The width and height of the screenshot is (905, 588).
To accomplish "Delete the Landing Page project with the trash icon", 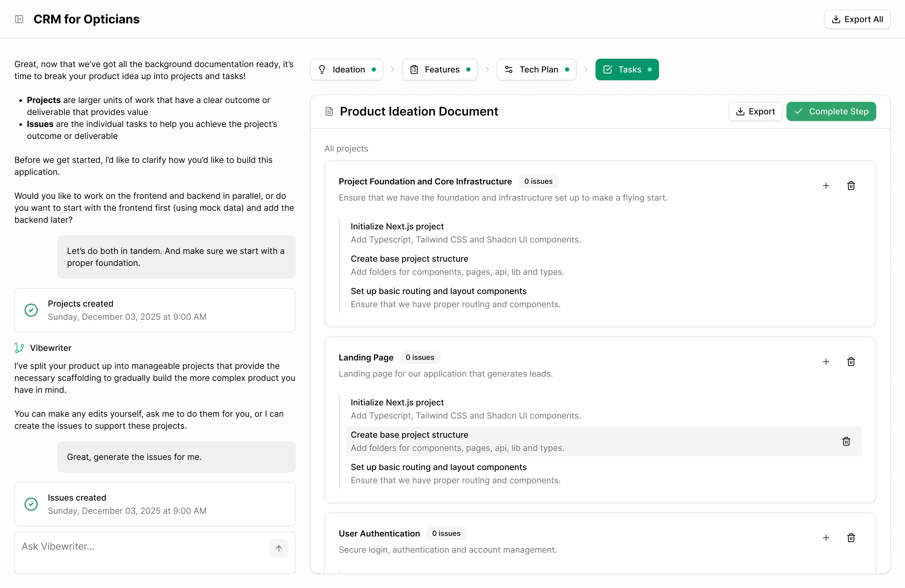I will click(x=851, y=362).
